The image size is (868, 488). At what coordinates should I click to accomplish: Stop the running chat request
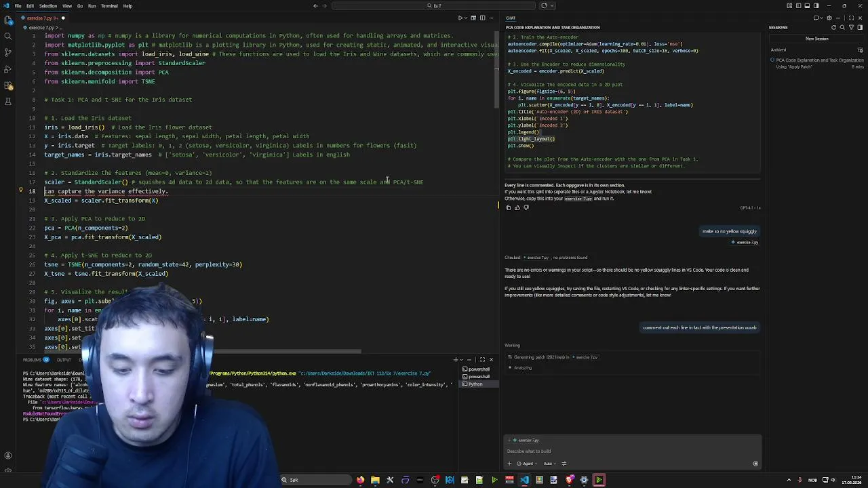(x=755, y=464)
